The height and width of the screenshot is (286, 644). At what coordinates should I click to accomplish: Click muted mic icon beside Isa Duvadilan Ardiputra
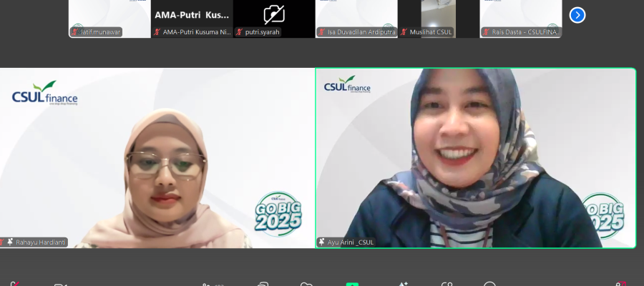point(321,32)
